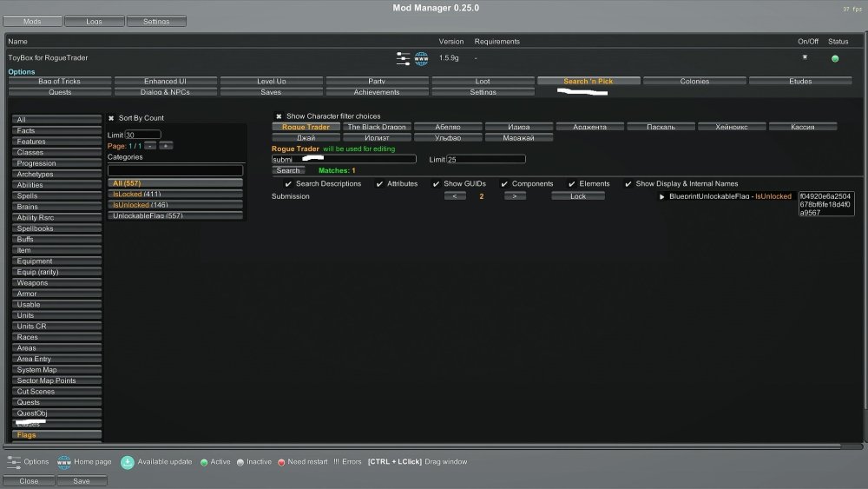Click the Lock button for Submission

578,196
